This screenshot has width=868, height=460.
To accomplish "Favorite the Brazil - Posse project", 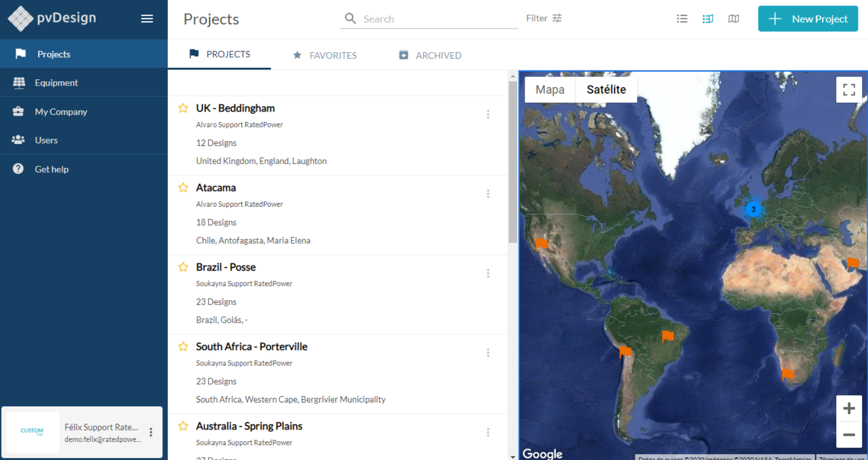I will tap(183, 267).
